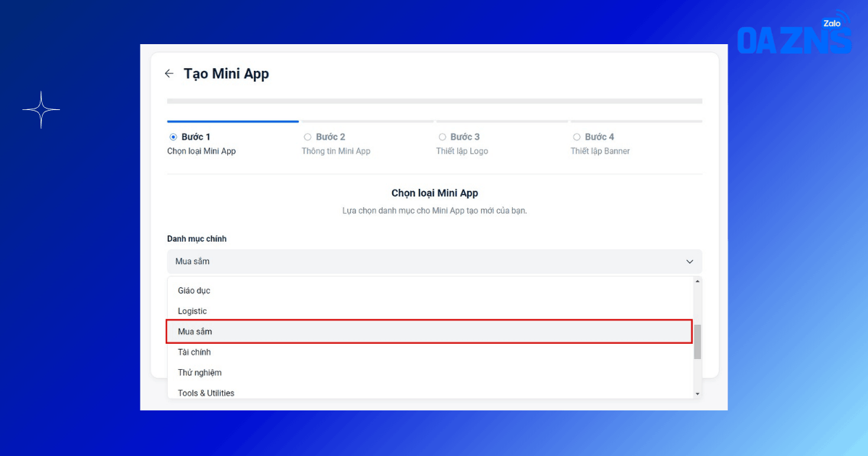Viewport: 868px width, 456px height.
Task: Choose Tools & Utilities from the list
Action: coord(430,393)
